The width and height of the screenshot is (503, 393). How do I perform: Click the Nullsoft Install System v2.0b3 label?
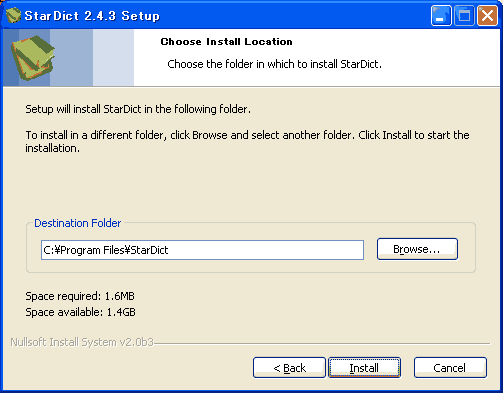pyautogui.click(x=82, y=342)
